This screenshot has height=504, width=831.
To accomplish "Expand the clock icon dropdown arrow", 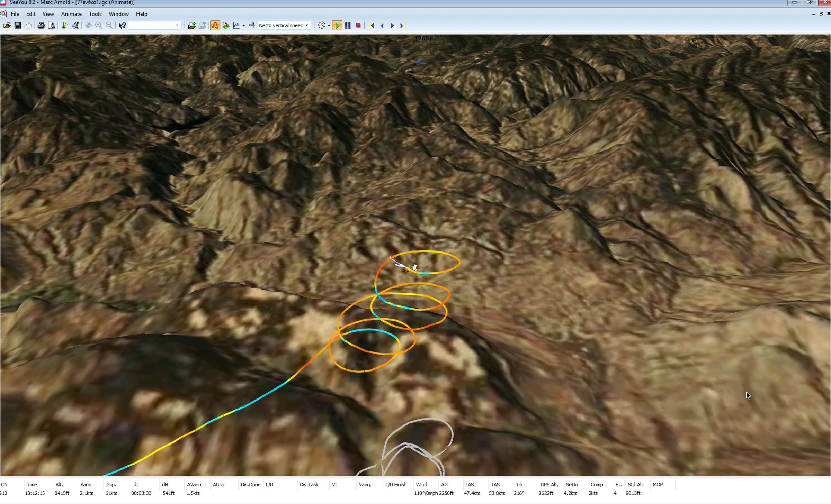I will pos(329,26).
